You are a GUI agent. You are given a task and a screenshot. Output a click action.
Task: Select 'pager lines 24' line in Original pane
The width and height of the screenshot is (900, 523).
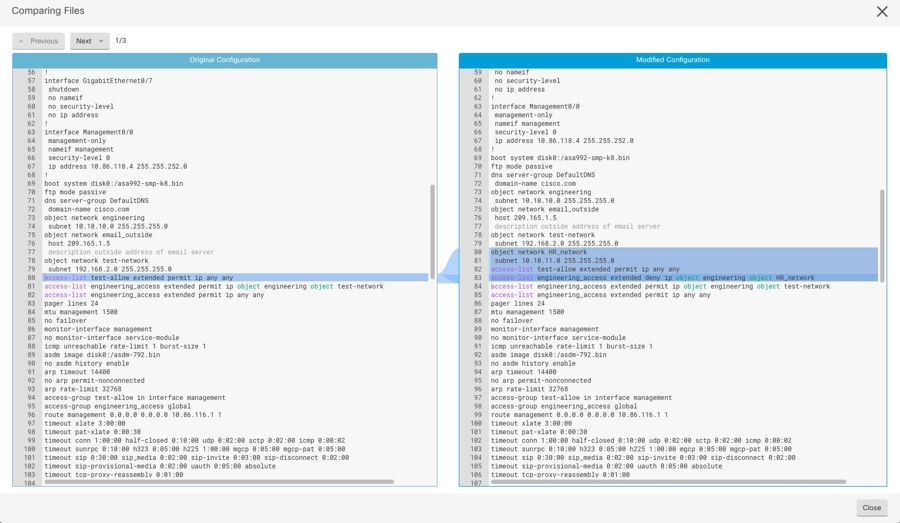click(x=70, y=304)
